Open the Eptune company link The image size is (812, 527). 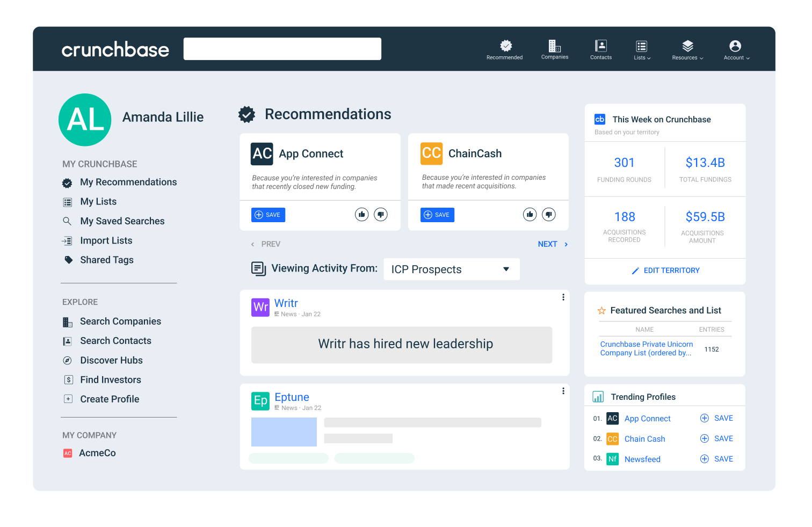292,397
